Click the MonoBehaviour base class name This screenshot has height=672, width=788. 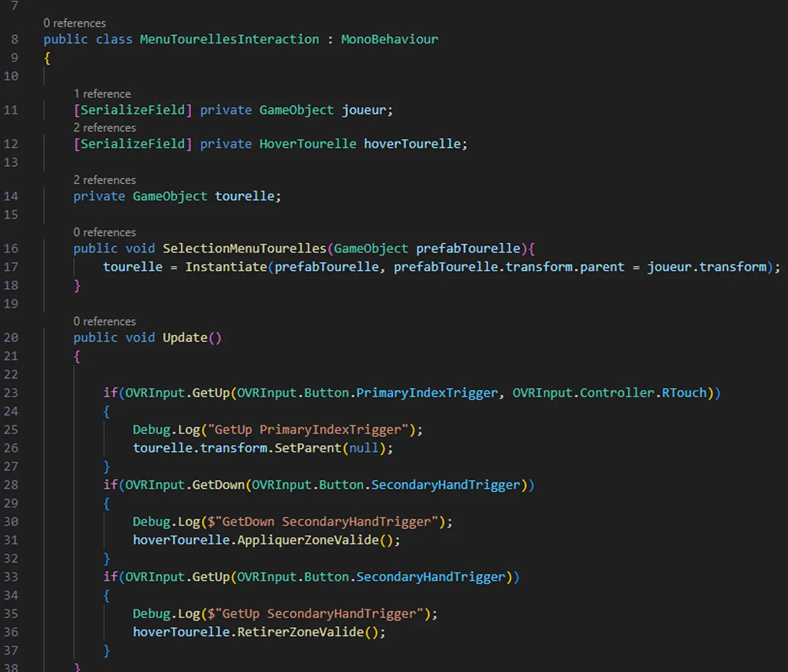(389, 39)
